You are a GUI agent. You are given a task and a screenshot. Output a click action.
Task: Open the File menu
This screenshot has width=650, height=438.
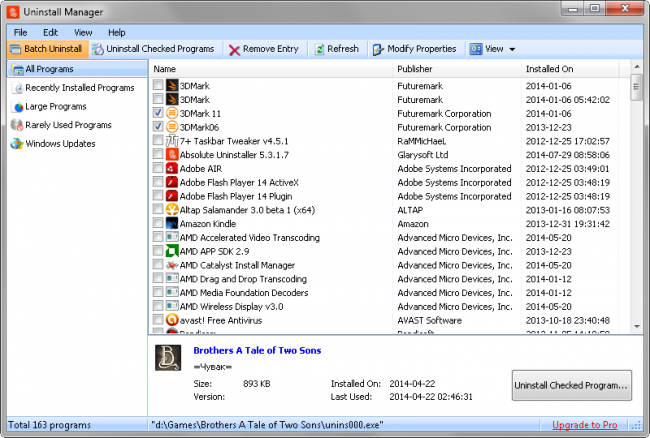pyautogui.click(x=20, y=32)
